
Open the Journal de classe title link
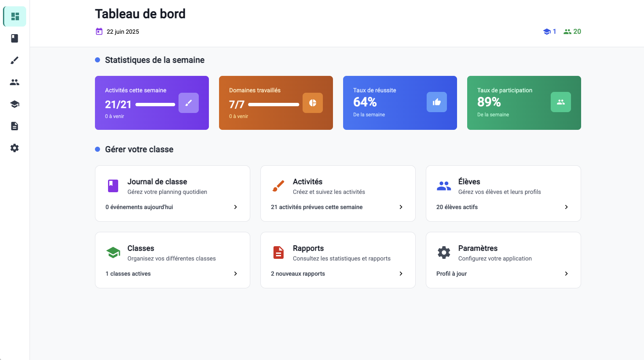click(x=157, y=182)
